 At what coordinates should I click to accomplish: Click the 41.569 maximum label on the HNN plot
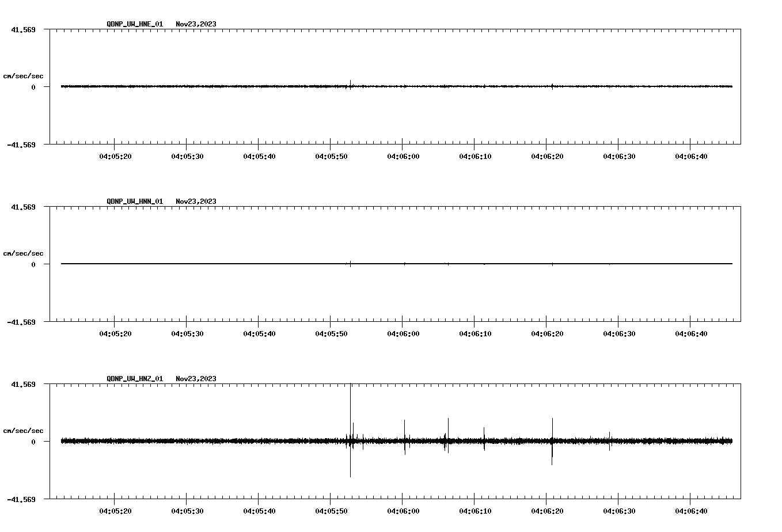pyautogui.click(x=23, y=207)
